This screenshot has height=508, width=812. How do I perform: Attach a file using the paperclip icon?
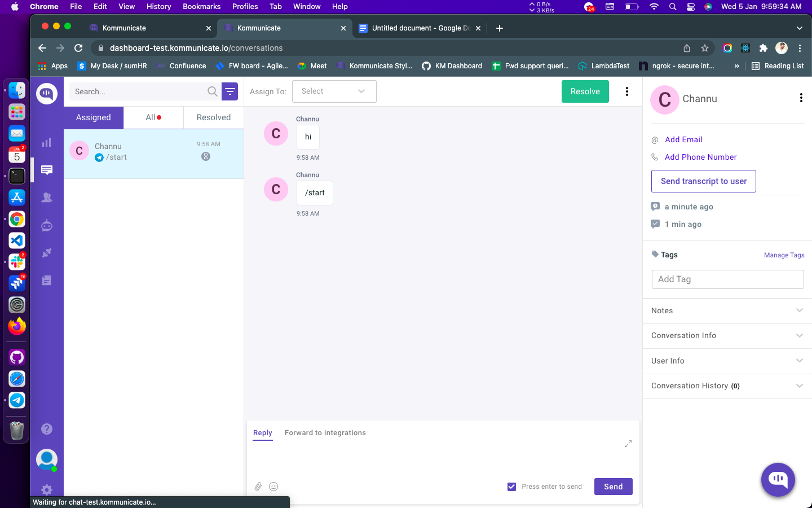pyautogui.click(x=258, y=486)
